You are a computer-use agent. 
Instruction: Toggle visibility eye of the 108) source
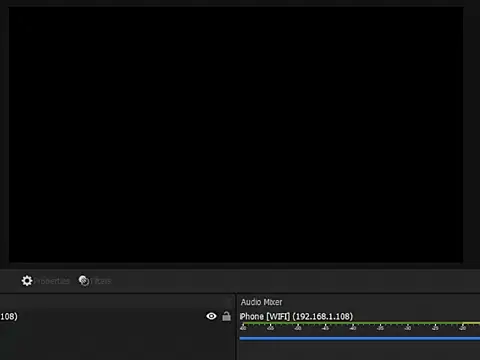tap(211, 316)
